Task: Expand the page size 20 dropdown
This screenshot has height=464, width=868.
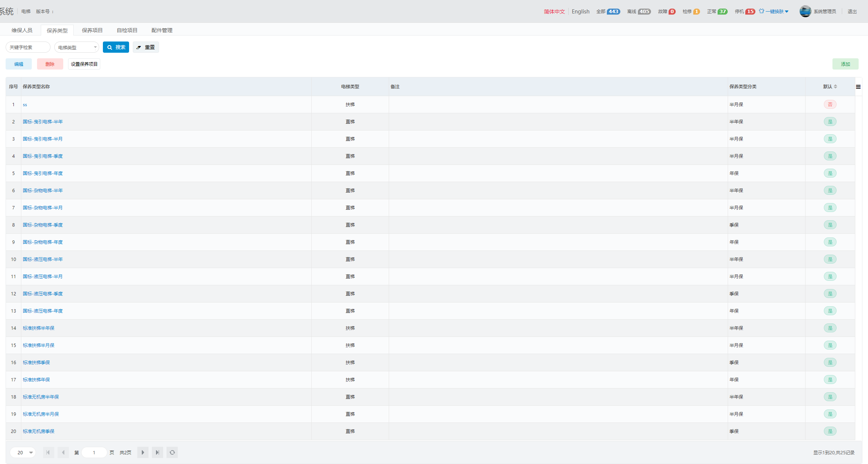Action: click(23, 452)
